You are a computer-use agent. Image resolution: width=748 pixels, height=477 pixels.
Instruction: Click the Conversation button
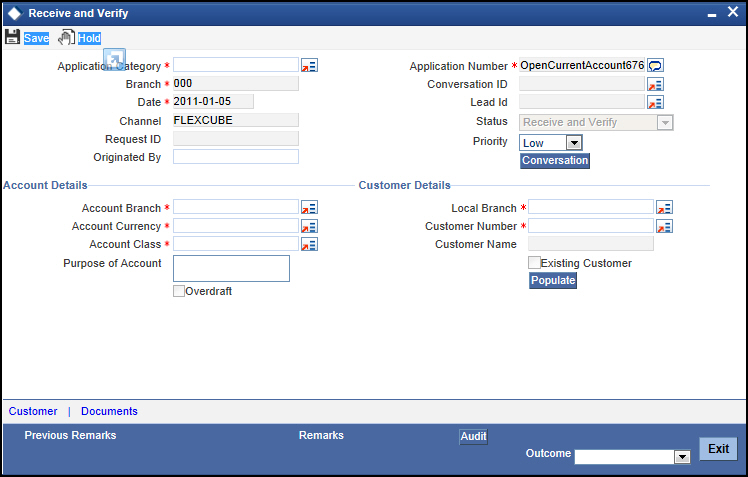pyautogui.click(x=555, y=161)
